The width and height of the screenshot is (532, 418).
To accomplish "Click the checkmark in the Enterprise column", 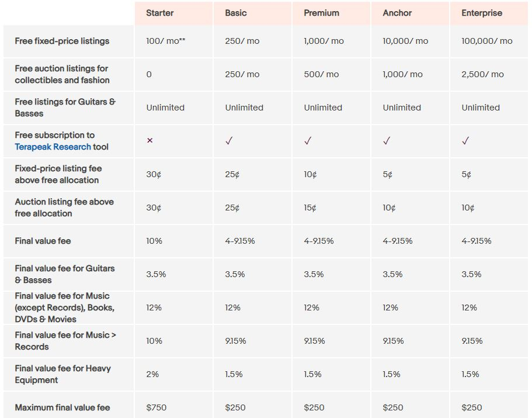I will (465, 140).
